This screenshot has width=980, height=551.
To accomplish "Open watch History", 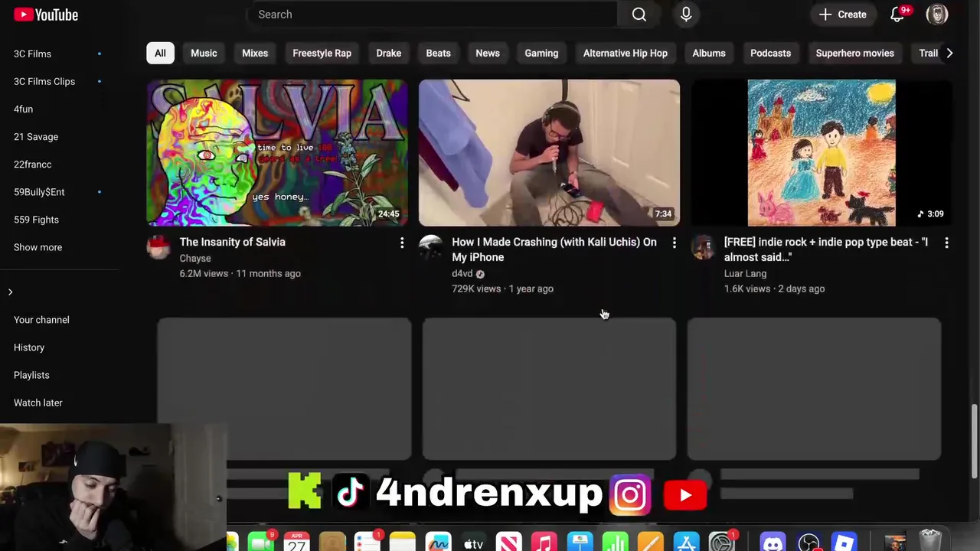I will point(29,347).
